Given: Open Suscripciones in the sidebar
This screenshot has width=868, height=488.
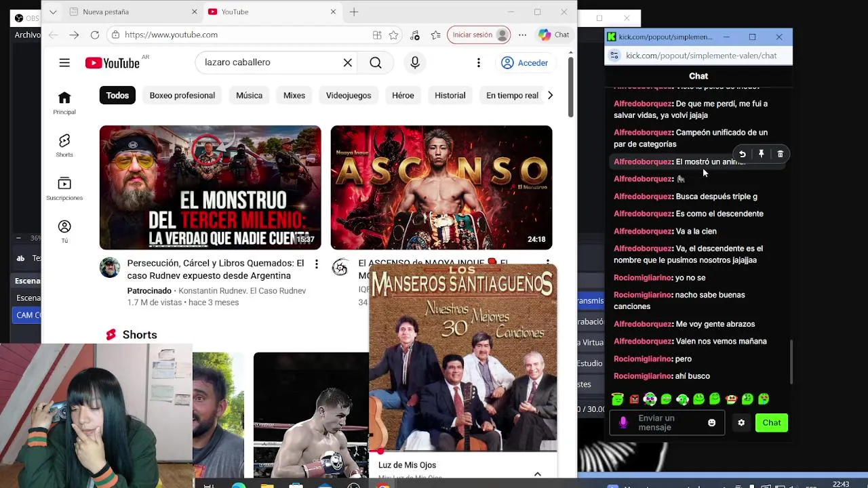Looking at the screenshot, I should pos(64,189).
